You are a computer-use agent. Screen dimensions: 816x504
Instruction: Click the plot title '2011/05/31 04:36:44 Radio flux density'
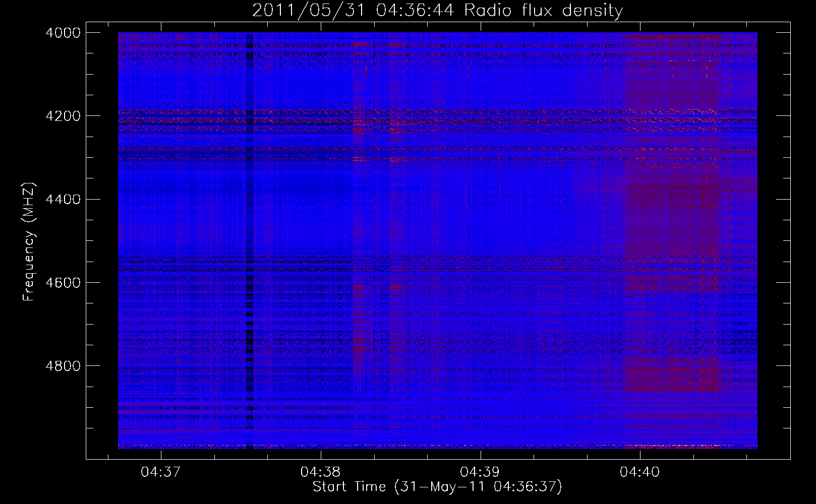pyautogui.click(x=437, y=11)
